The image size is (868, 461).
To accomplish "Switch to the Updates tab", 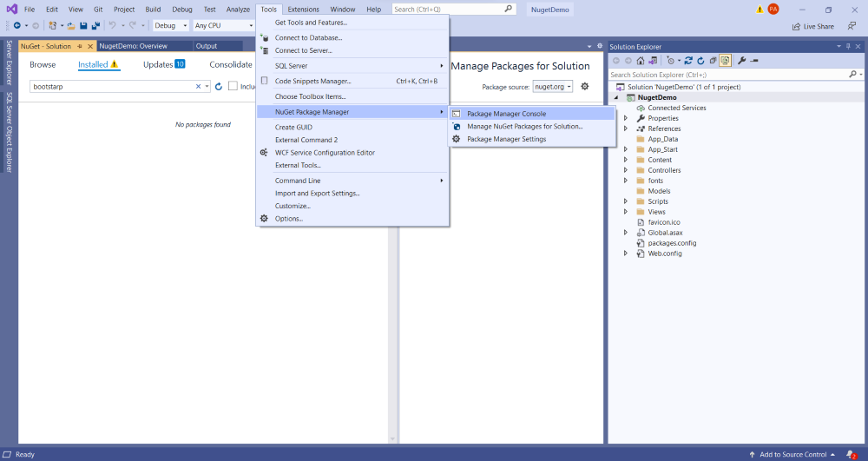I will pyautogui.click(x=164, y=65).
